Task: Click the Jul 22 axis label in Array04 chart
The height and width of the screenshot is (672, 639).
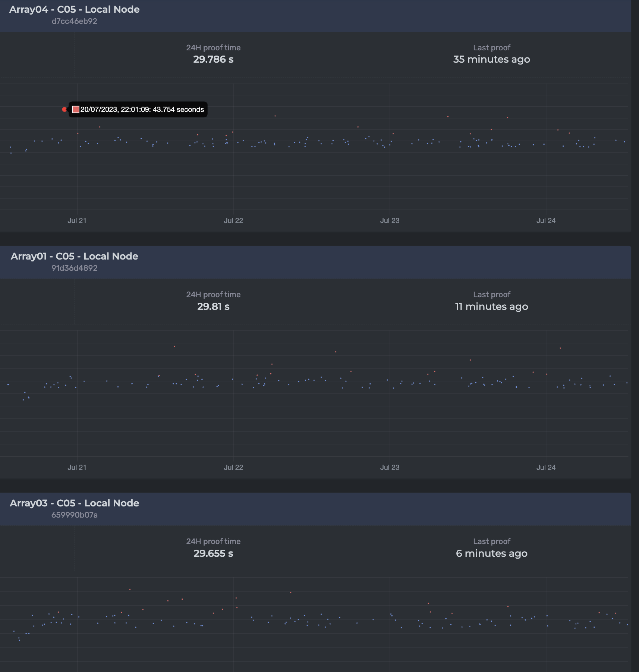Action: click(x=234, y=220)
